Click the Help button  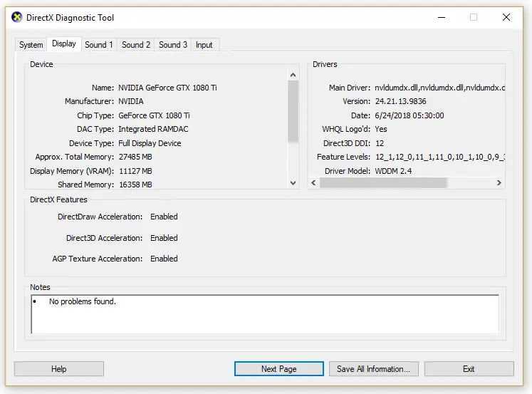(58, 369)
